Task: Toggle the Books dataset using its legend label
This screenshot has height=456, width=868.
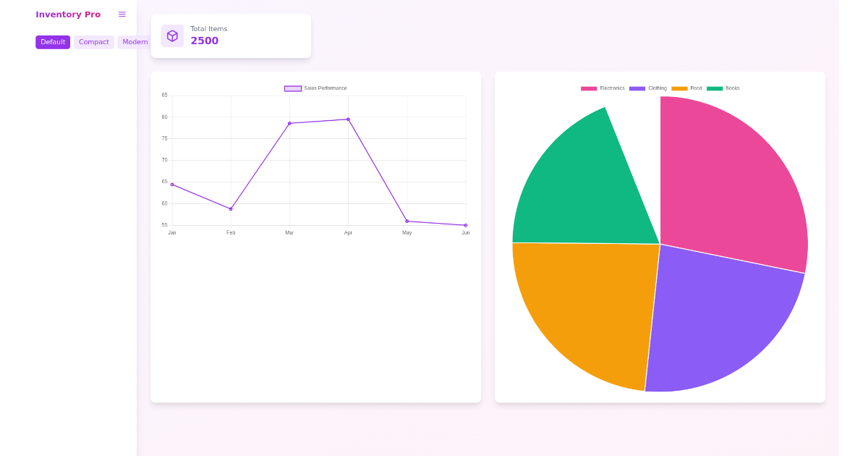Action: 731,88
